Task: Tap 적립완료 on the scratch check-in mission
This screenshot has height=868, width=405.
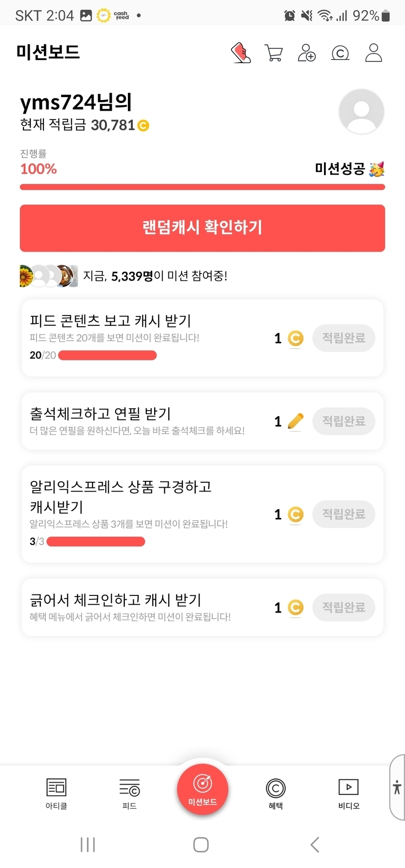Action: (x=344, y=607)
